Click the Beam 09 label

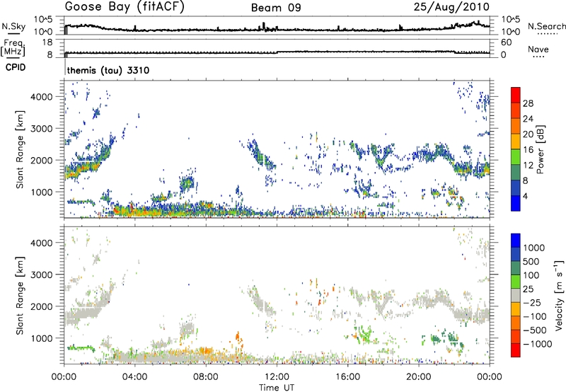(x=276, y=8)
